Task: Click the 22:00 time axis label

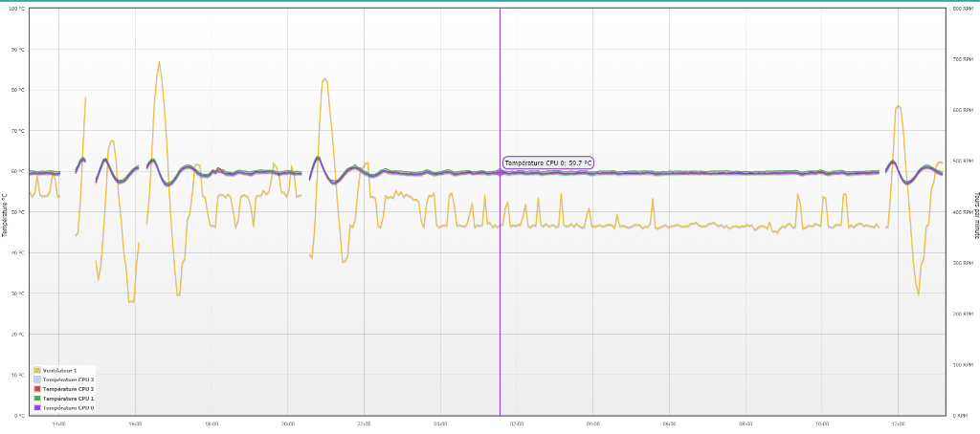Action: click(x=364, y=423)
